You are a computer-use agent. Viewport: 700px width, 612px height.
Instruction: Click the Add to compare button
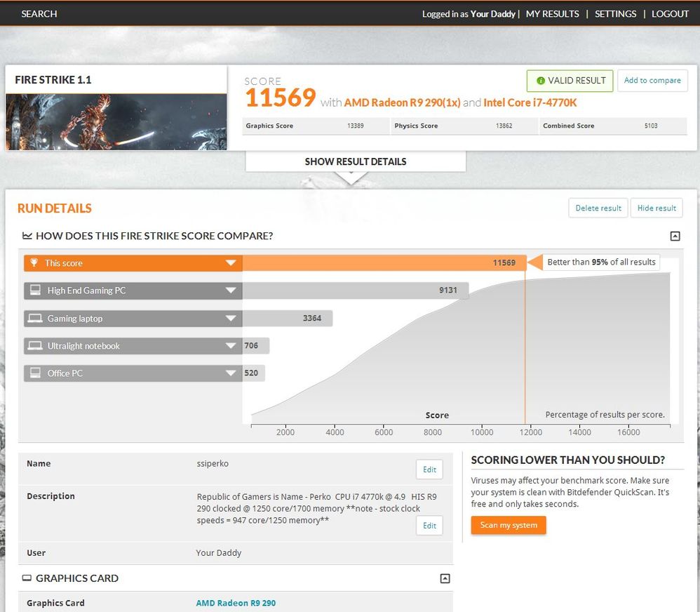652,81
